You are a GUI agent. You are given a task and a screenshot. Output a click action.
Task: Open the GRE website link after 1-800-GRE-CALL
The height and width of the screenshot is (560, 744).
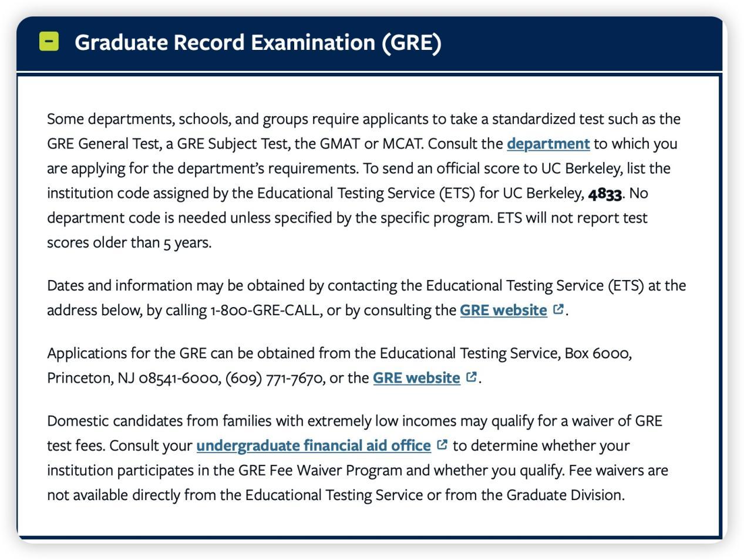click(503, 310)
